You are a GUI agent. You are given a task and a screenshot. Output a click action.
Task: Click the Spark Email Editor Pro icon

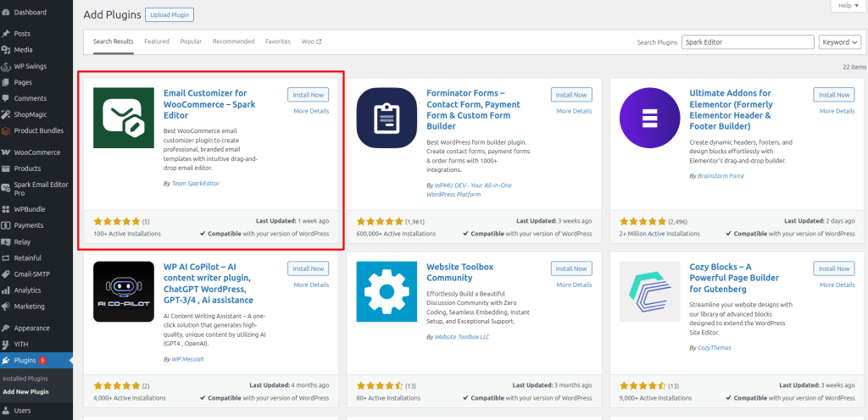[6, 189]
